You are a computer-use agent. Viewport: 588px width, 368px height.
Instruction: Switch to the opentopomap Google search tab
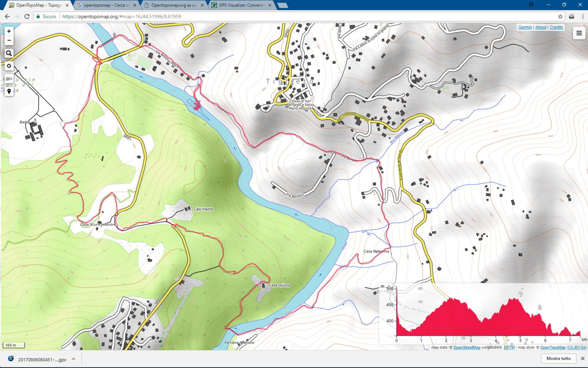[106, 5]
